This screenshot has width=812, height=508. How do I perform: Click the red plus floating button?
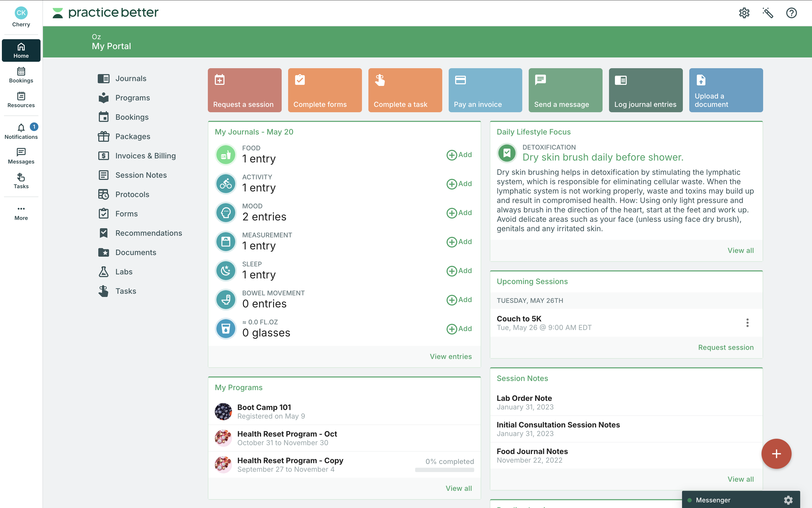coord(776,454)
